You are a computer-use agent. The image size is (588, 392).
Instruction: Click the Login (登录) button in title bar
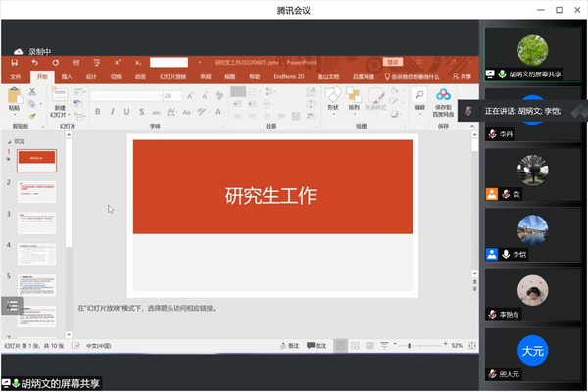(393, 62)
